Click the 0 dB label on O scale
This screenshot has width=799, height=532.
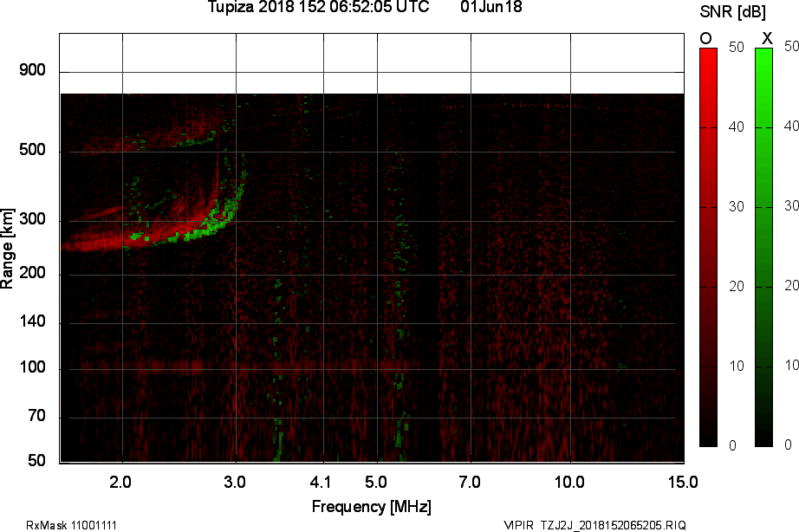[733, 446]
